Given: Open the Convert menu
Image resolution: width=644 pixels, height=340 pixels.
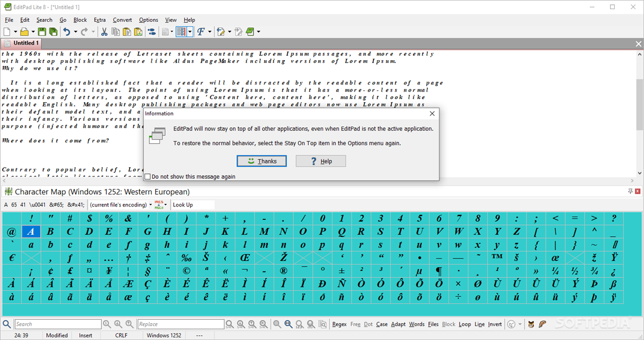Looking at the screenshot, I should 122,20.
